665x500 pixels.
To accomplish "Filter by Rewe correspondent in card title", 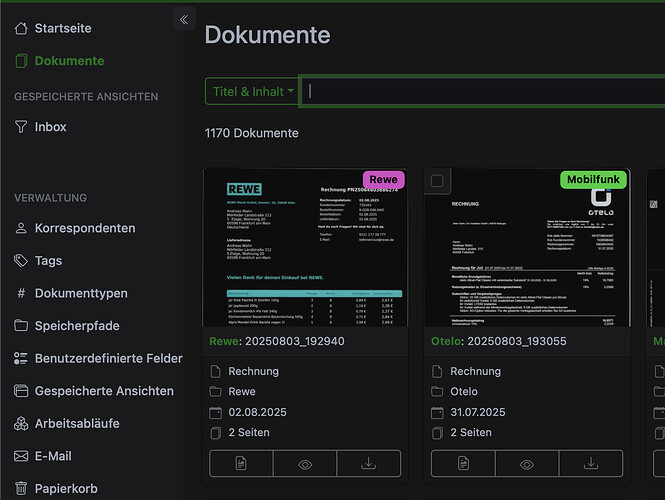I will (x=224, y=341).
